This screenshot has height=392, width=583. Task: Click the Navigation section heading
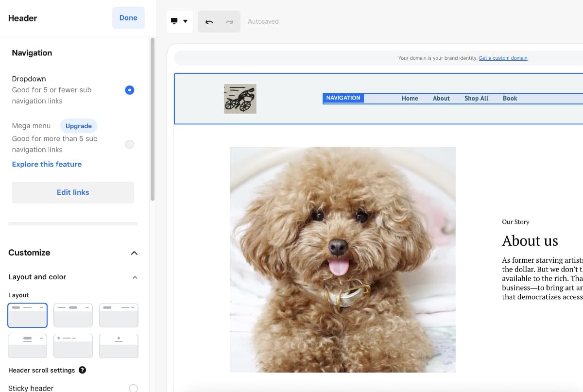[x=32, y=53]
